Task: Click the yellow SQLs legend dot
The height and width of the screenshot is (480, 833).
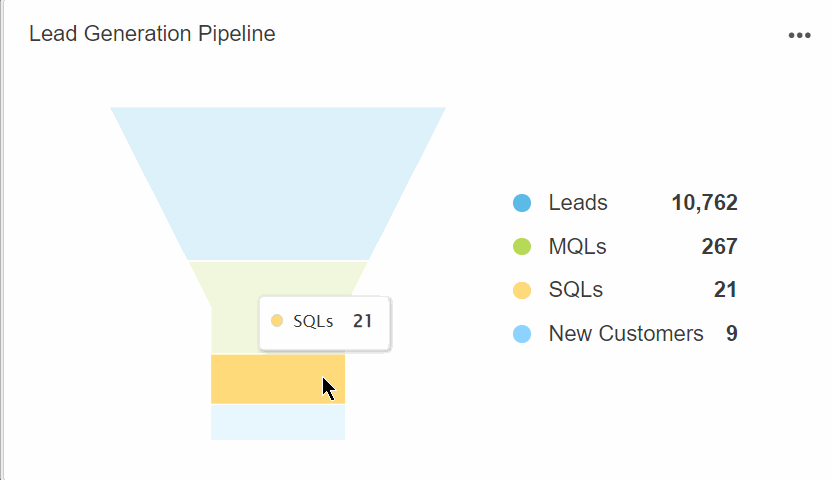Action: [x=521, y=291]
